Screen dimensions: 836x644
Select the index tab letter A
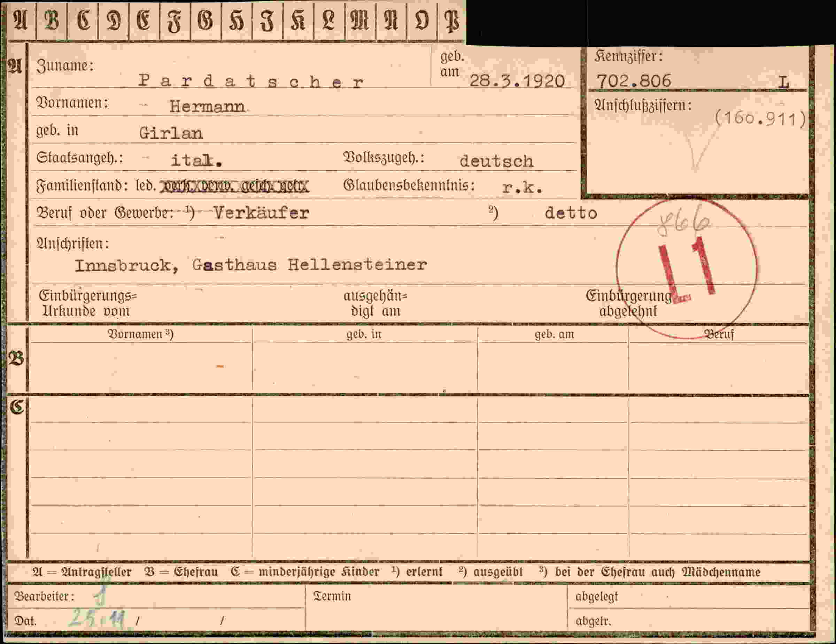[x=21, y=21]
